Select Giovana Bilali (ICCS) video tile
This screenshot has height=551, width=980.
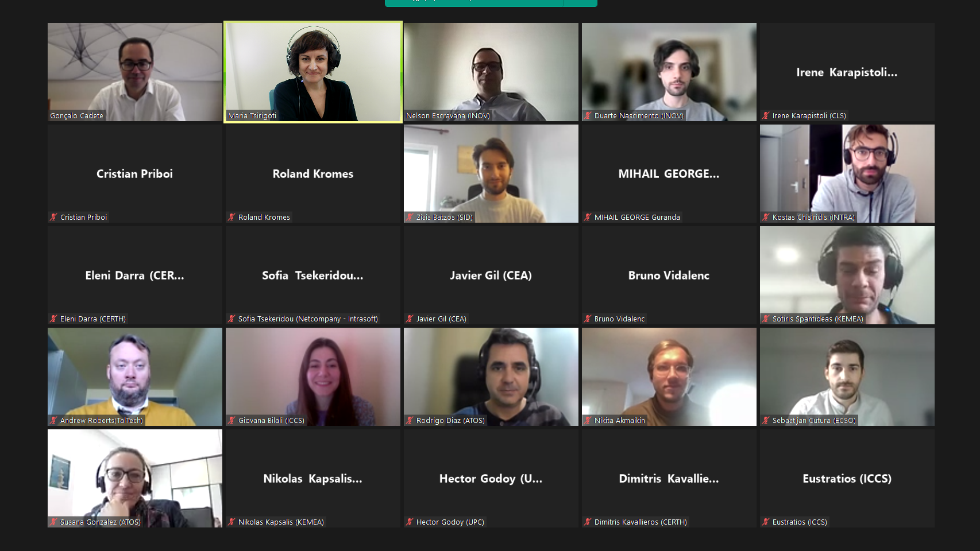pyautogui.click(x=313, y=377)
